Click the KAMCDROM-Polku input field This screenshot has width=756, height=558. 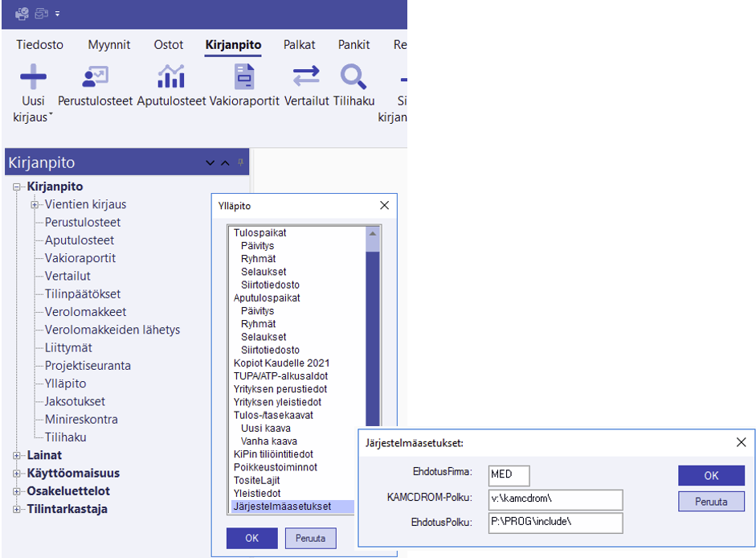tap(555, 499)
